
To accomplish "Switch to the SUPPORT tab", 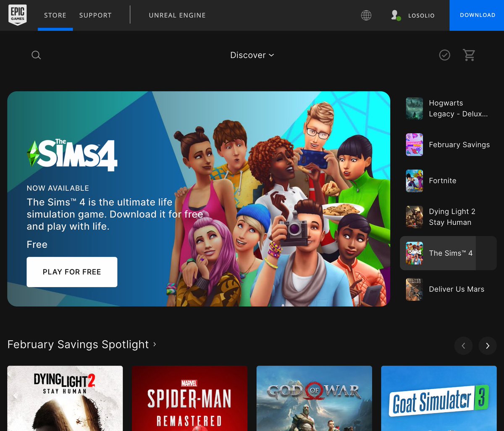I will tap(95, 15).
